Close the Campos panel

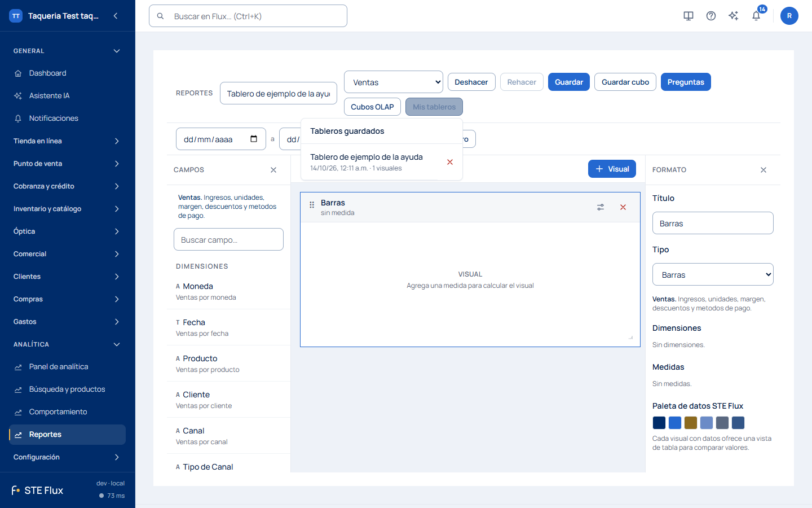tap(273, 170)
